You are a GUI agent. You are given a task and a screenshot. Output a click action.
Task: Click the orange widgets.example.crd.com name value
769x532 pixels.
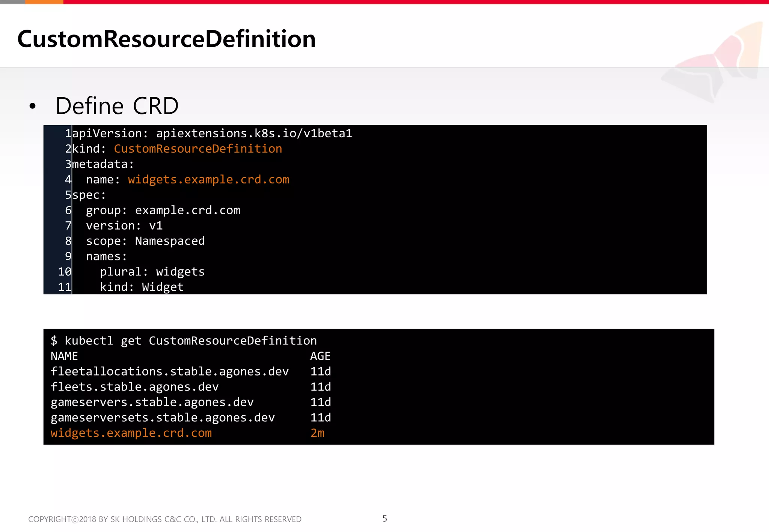[208, 180]
